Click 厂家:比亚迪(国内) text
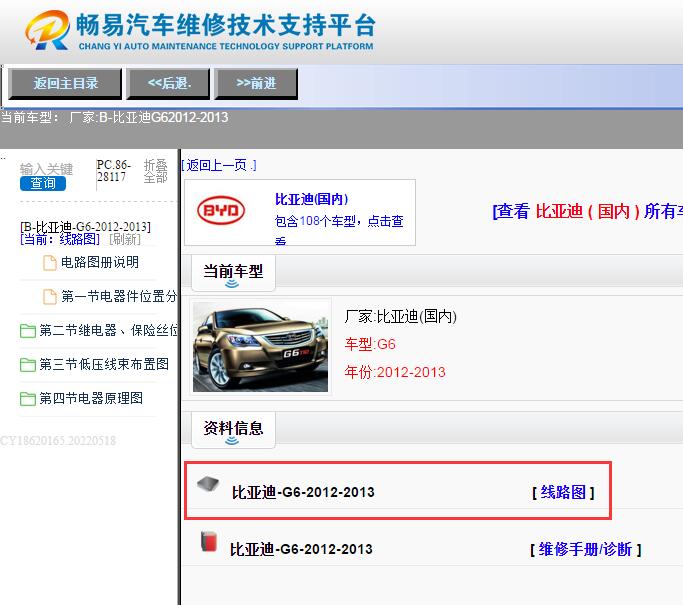The width and height of the screenshot is (683, 605). [x=400, y=316]
